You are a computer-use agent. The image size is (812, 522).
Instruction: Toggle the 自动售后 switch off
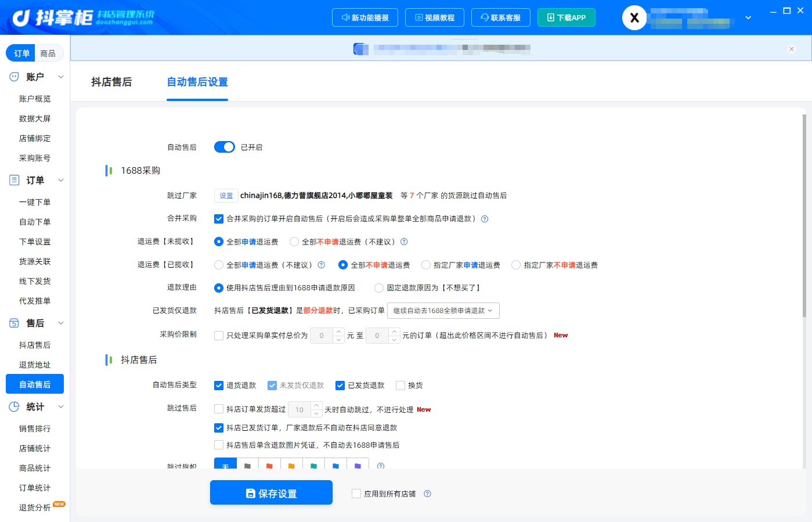(225, 147)
